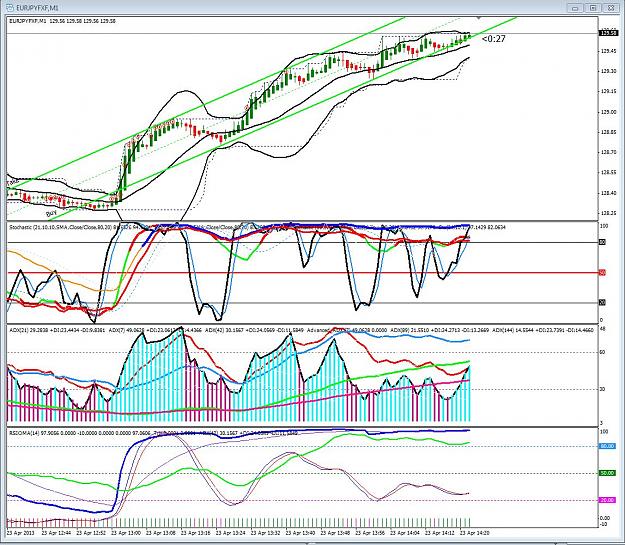Click the 129.15 price scale label
Screen dimensions: 625x545
pyautogui.click(x=608, y=92)
